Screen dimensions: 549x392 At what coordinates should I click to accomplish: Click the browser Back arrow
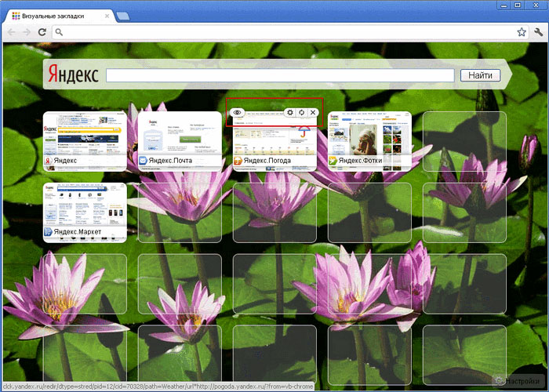(x=12, y=32)
